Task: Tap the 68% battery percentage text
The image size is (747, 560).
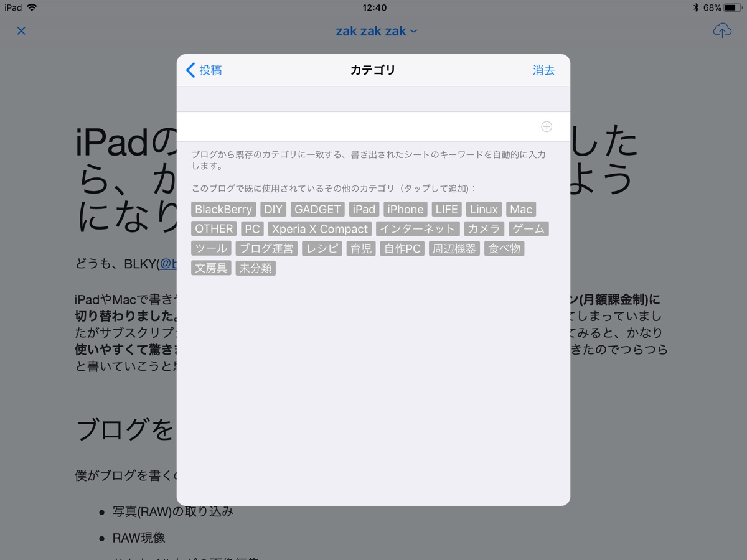Action: pos(712,7)
